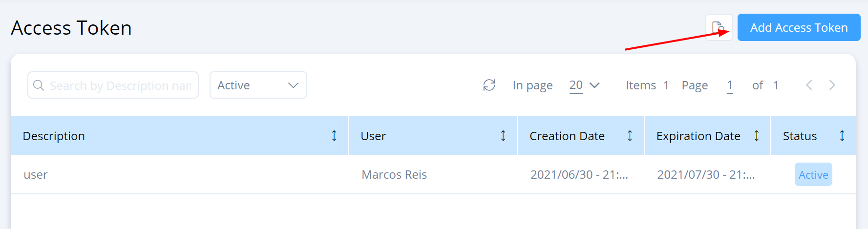
Task: Click the Add Access Token button
Action: coord(799,27)
